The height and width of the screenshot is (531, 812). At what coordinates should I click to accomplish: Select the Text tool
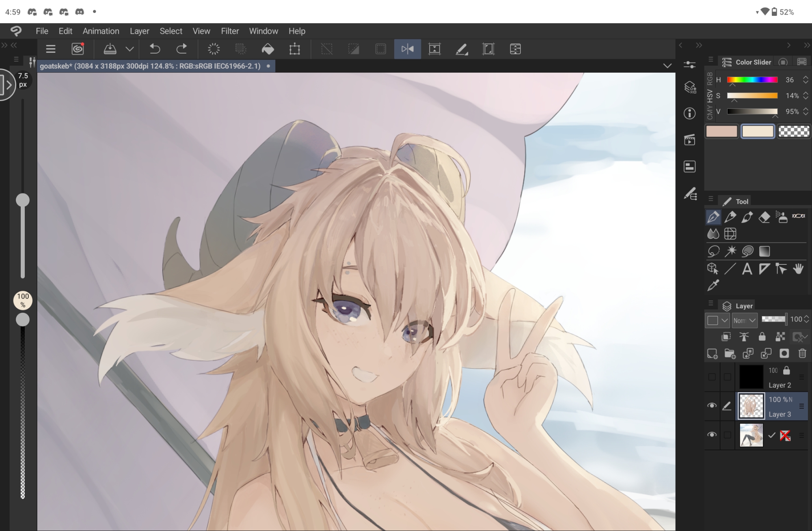point(747,269)
